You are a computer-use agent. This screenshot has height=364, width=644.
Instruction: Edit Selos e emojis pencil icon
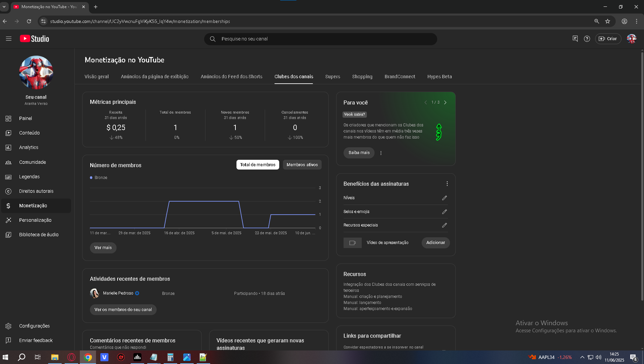point(444,212)
